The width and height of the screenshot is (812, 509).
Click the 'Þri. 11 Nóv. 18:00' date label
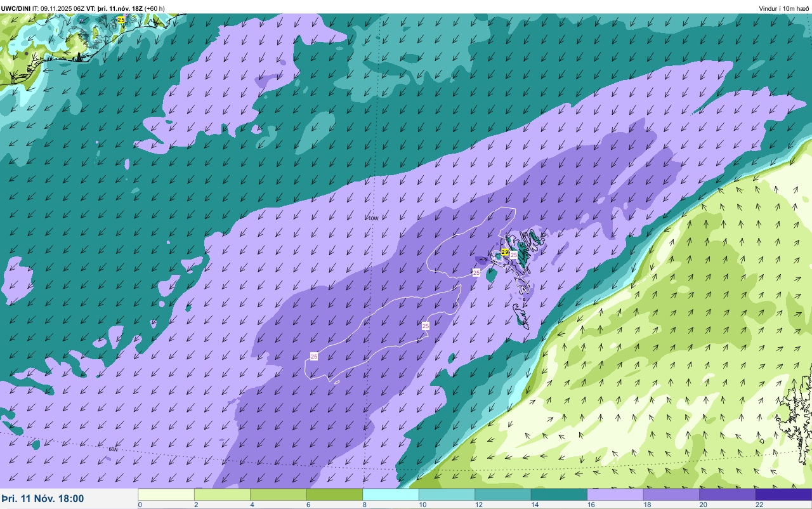[43, 499]
